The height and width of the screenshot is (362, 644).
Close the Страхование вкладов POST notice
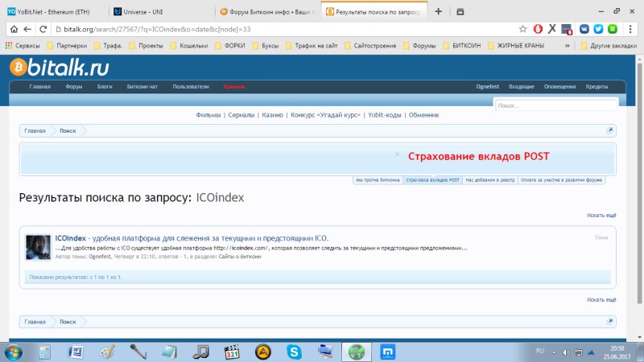[397, 154]
